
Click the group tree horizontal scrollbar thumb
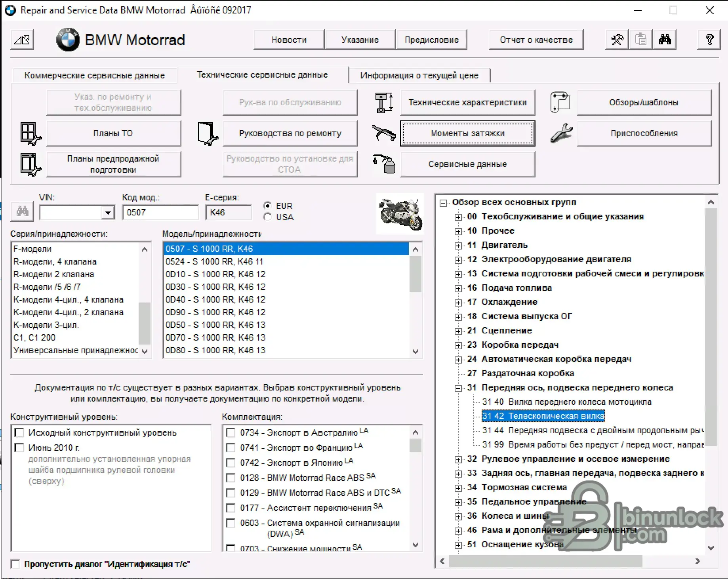click(x=545, y=561)
